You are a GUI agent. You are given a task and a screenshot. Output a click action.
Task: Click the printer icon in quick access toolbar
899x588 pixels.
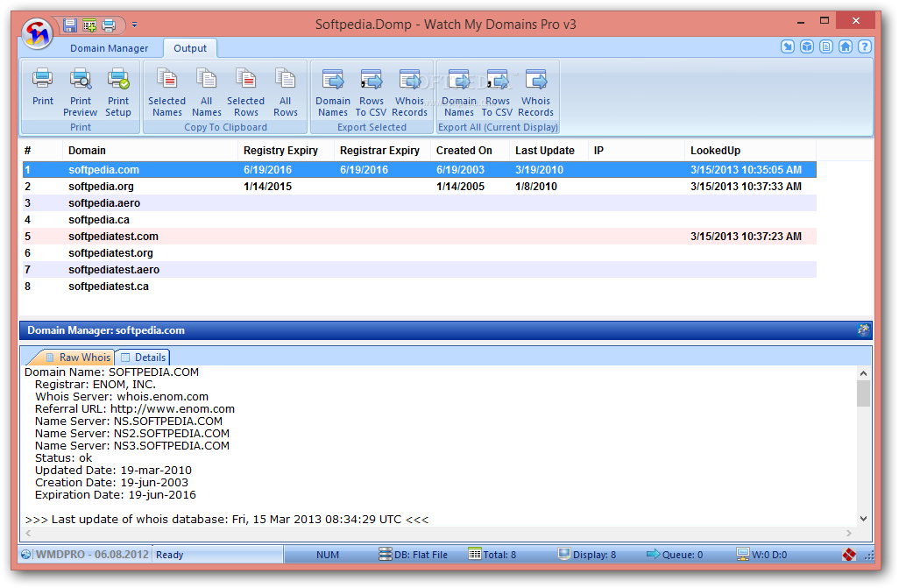109,25
